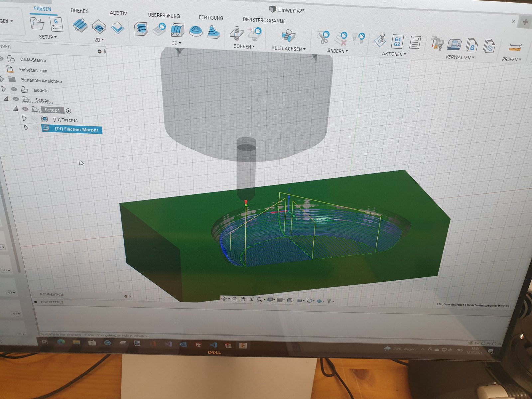Open the machine library icon
Viewport: 532px width, 399px height.
point(454,44)
